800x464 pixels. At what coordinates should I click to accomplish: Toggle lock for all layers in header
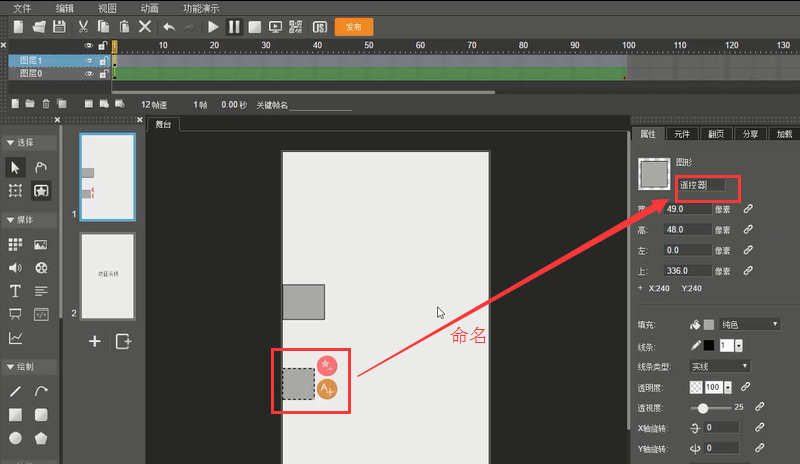click(x=103, y=46)
